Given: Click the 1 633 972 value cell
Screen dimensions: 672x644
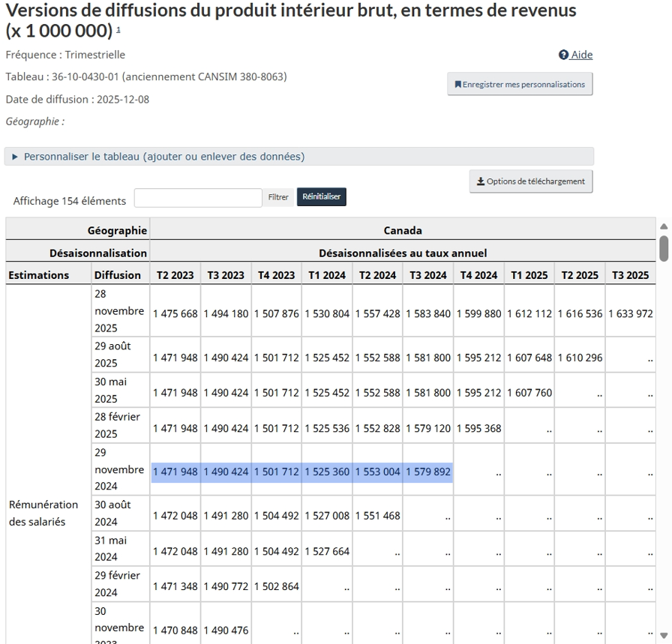Looking at the screenshot, I should pos(630,313).
